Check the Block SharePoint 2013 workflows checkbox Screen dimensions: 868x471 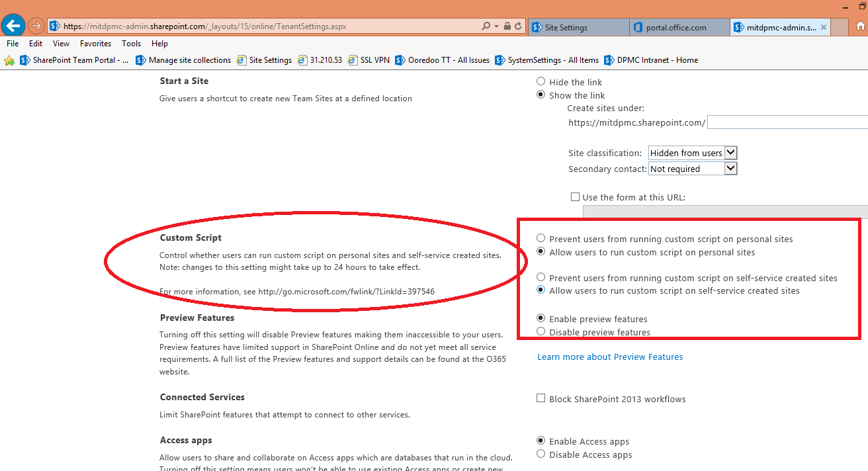pyautogui.click(x=541, y=398)
